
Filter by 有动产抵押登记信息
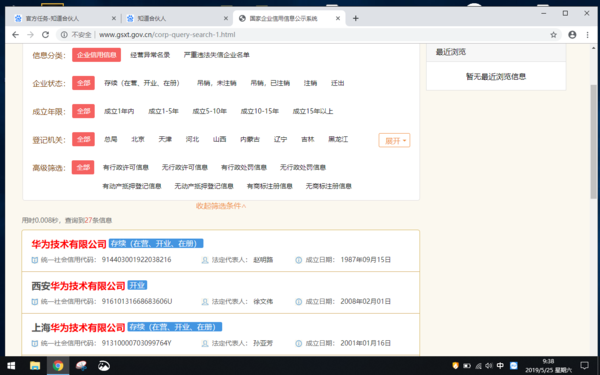tap(132, 186)
